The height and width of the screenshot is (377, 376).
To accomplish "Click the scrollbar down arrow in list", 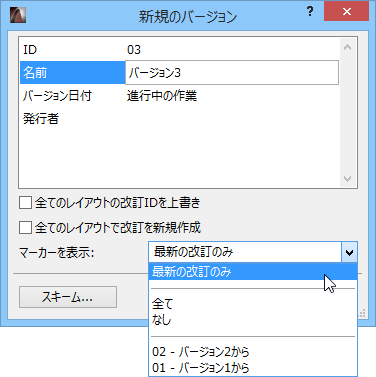I will tap(347, 179).
